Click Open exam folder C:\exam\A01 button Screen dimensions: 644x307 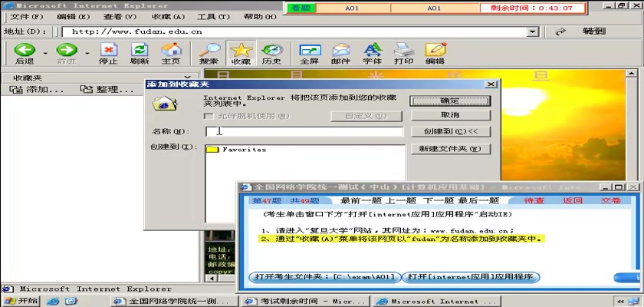(x=324, y=277)
